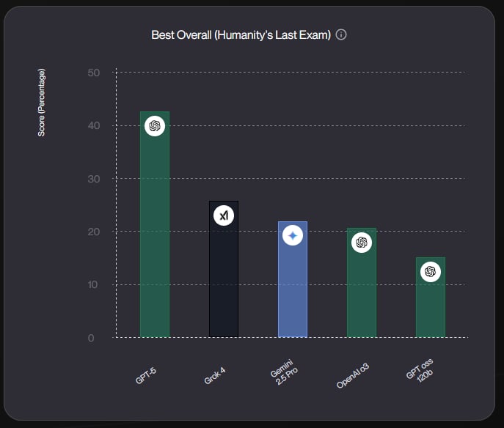Screen dimensions: 504x428
Task: Click the 'GPT oss 120b' axis label
Action: [x=420, y=371]
